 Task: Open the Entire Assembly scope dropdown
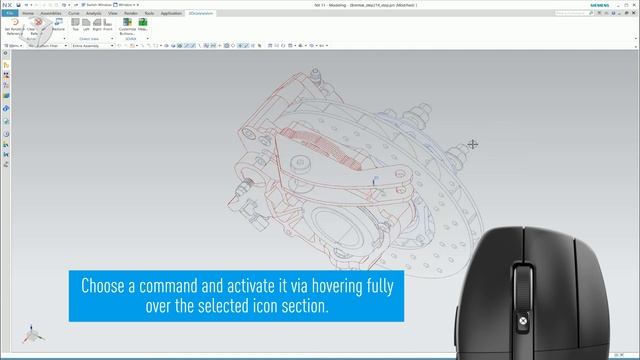[93, 46]
